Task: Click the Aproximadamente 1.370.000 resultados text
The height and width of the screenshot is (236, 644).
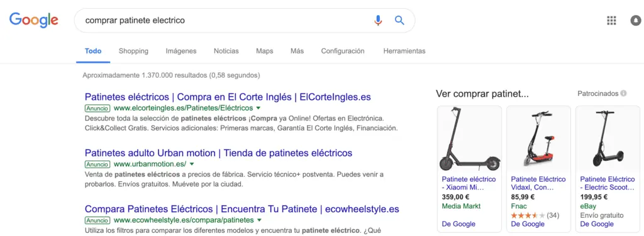Action: (171, 75)
